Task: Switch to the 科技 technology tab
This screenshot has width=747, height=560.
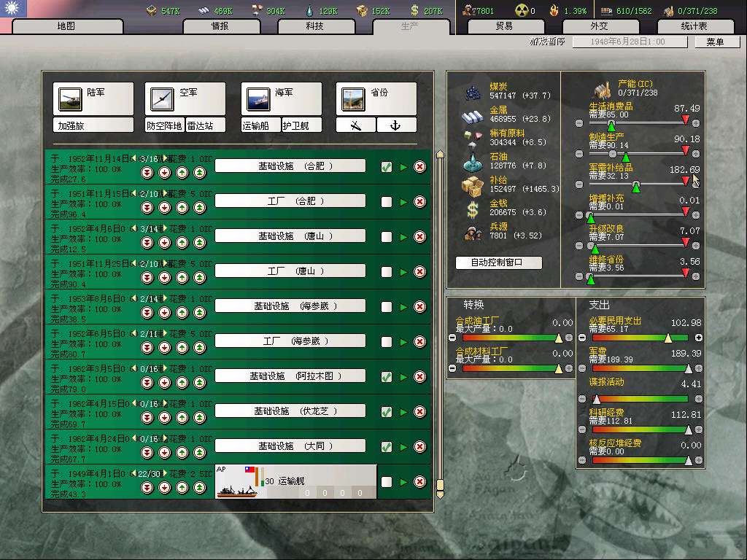Action: (314, 26)
